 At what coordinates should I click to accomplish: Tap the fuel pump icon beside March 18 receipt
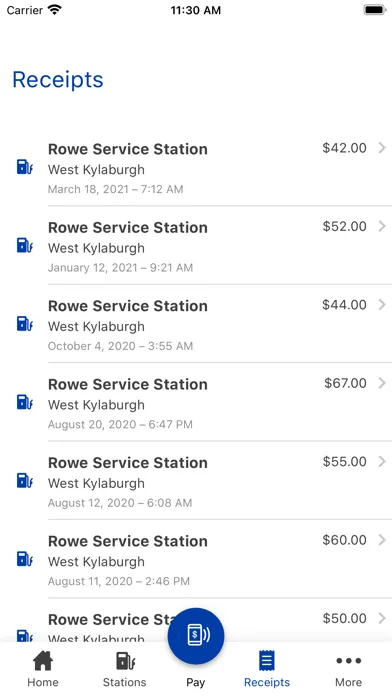24,167
